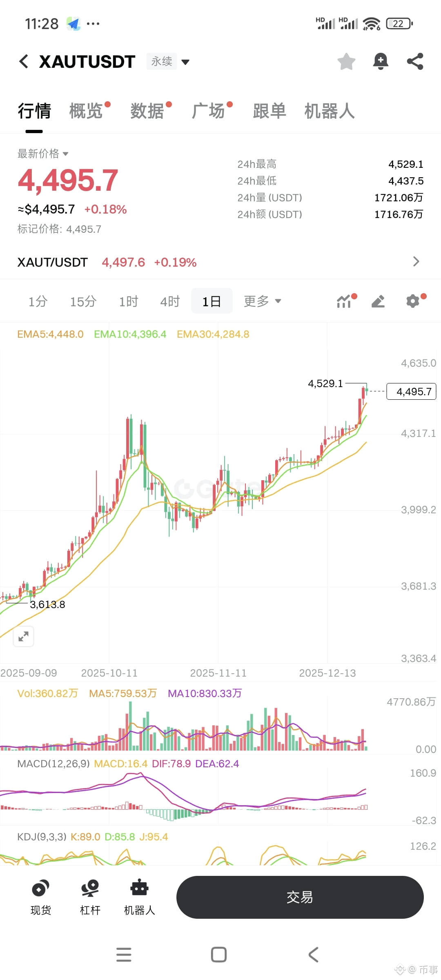Expand chart to fullscreen

coord(24,636)
